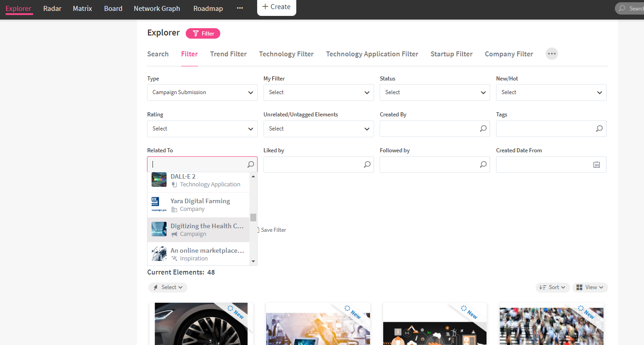Expand the Status dropdown

click(434, 92)
